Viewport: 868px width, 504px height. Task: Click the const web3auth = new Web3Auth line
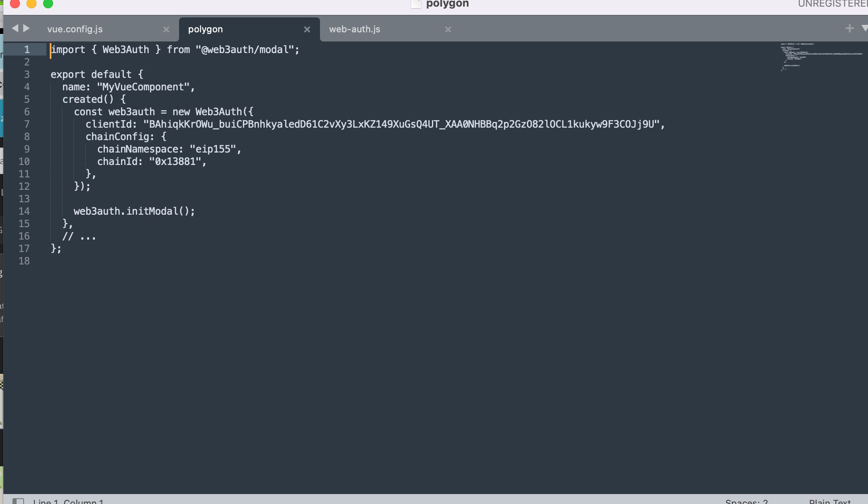(x=164, y=112)
